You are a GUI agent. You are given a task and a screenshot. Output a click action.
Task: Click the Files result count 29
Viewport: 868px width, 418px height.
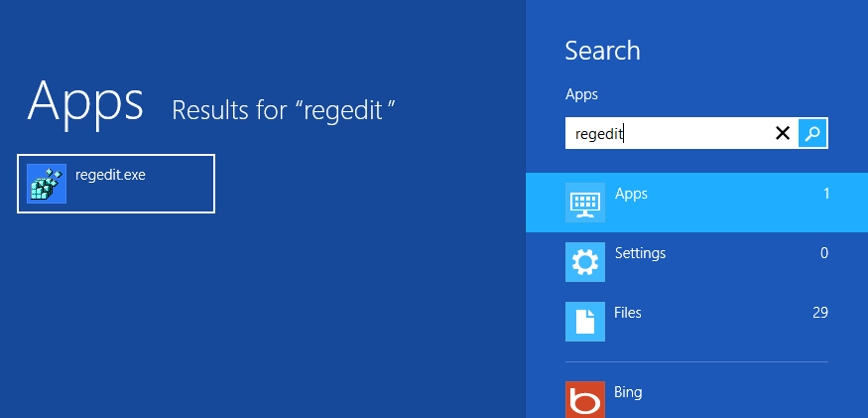(x=819, y=313)
